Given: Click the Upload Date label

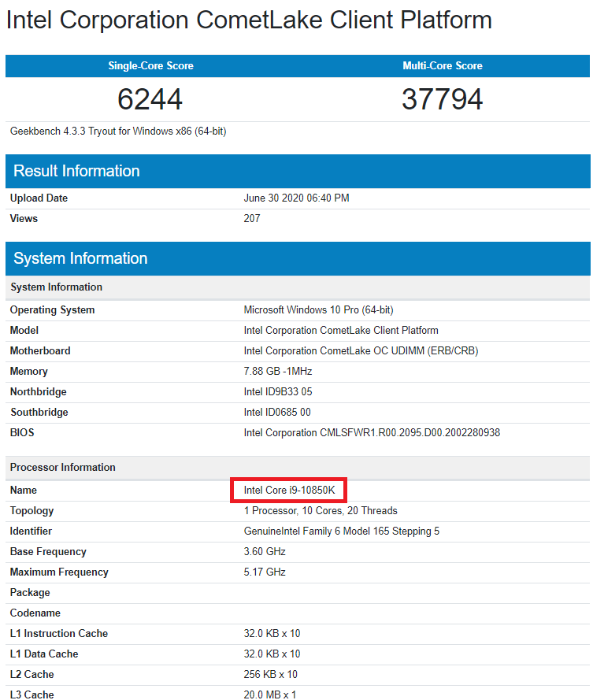Looking at the screenshot, I should (39, 198).
